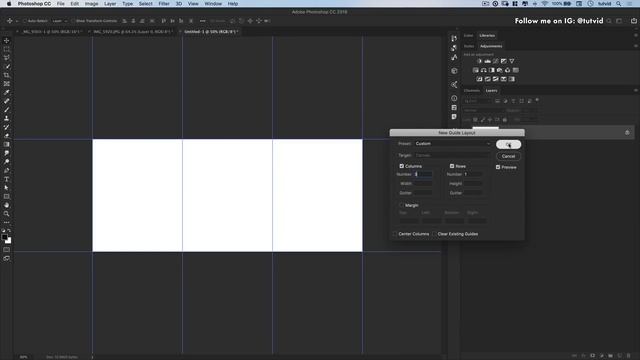Add a Vibrance adjustment

point(512,61)
